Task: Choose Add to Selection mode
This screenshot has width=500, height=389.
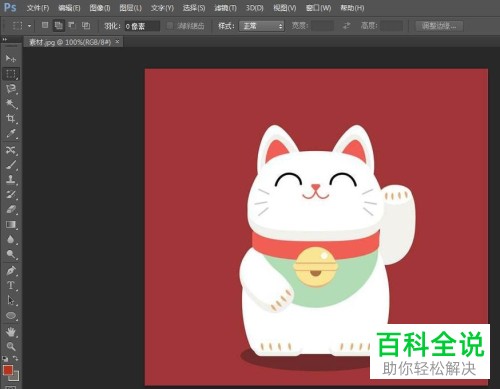Action: click(x=59, y=25)
